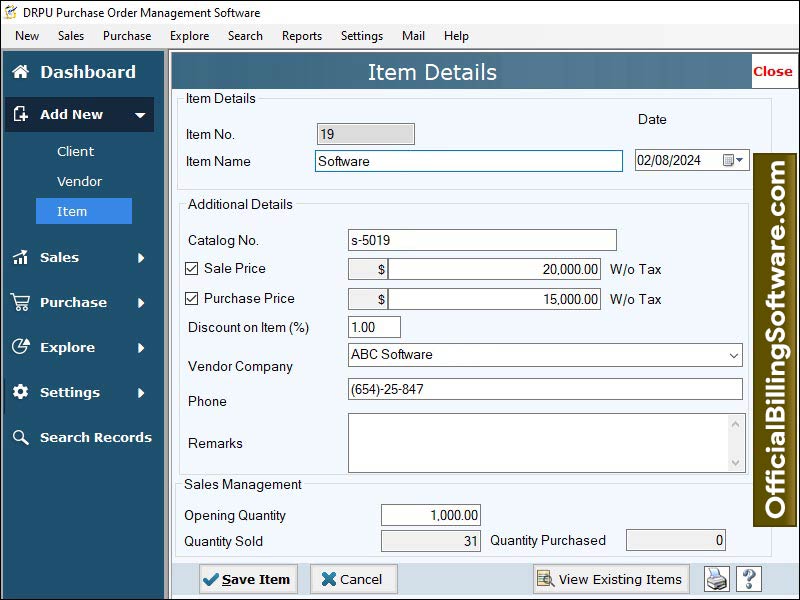This screenshot has width=800, height=600.
Task: Open print dialog via printer icon
Action: coord(715,578)
